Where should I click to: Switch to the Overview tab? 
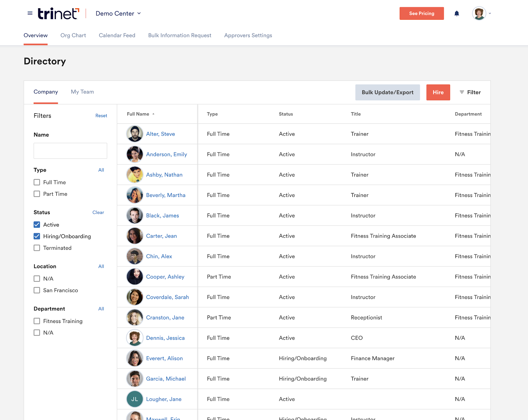click(36, 35)
